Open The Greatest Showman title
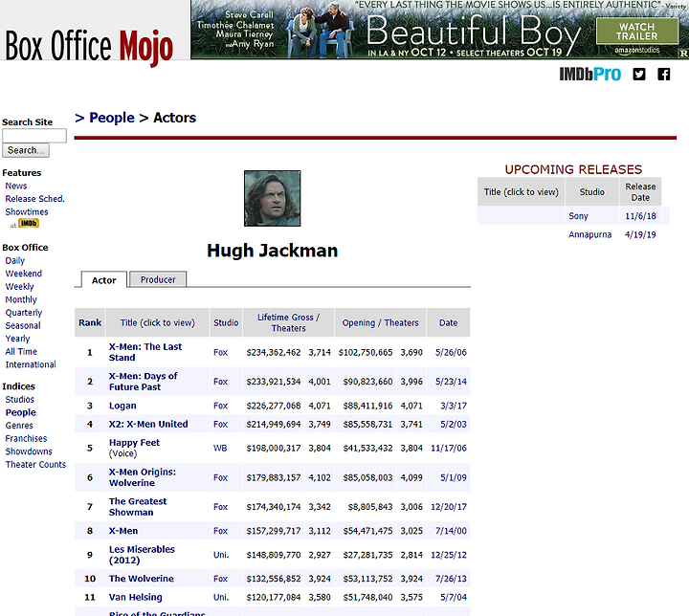 tap(138, 507)
